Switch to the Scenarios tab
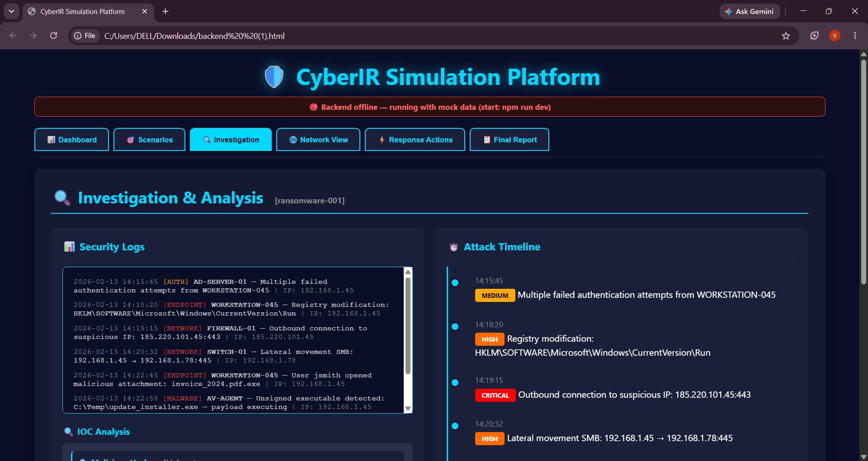868x461 pixels. point(149,140)
